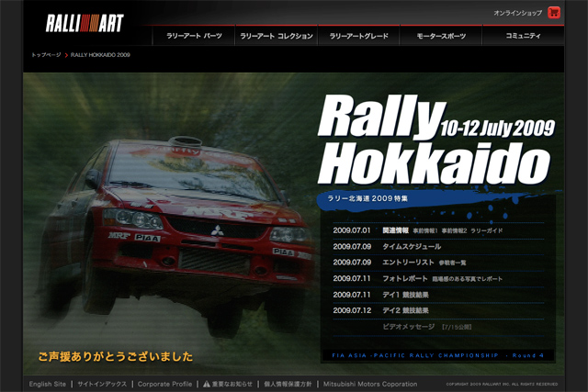The height and width of the screenshot is (392, 588).
Task: Click the Rally Hokkaido title banner
Action: (435, 140)
